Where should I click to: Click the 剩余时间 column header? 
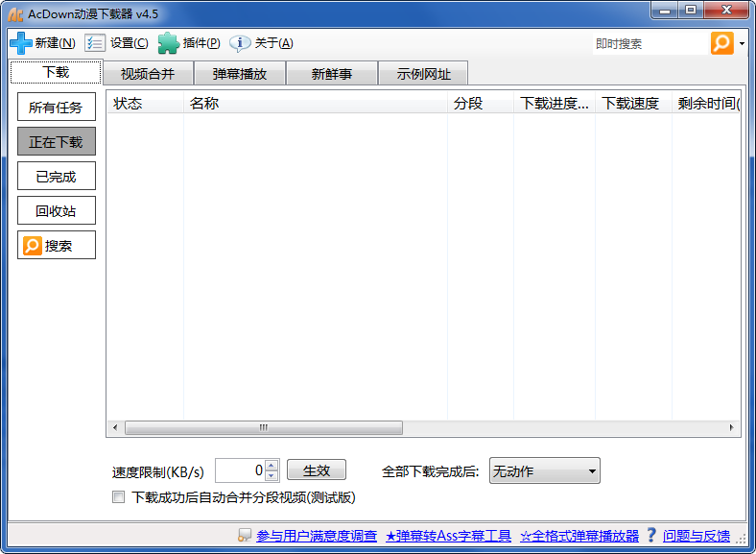[x=706, y=104]
